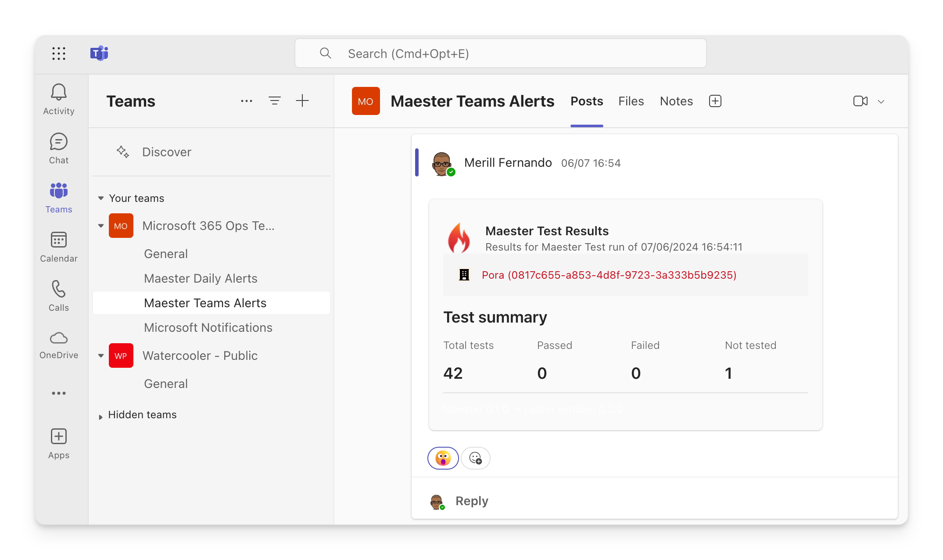The width and height of the screenshot is (943, 560).
Task: Start a meeting with the camera icon
Action: (860, 101)
